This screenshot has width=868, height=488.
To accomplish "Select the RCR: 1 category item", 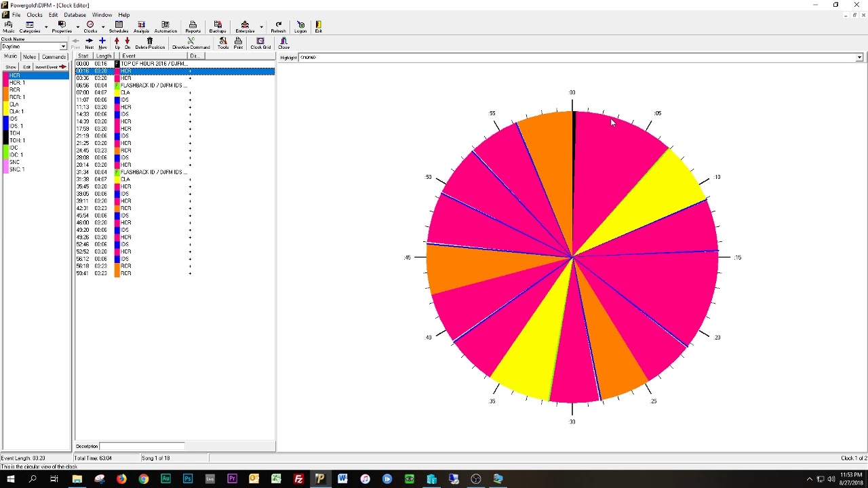I will click(35, 97).
